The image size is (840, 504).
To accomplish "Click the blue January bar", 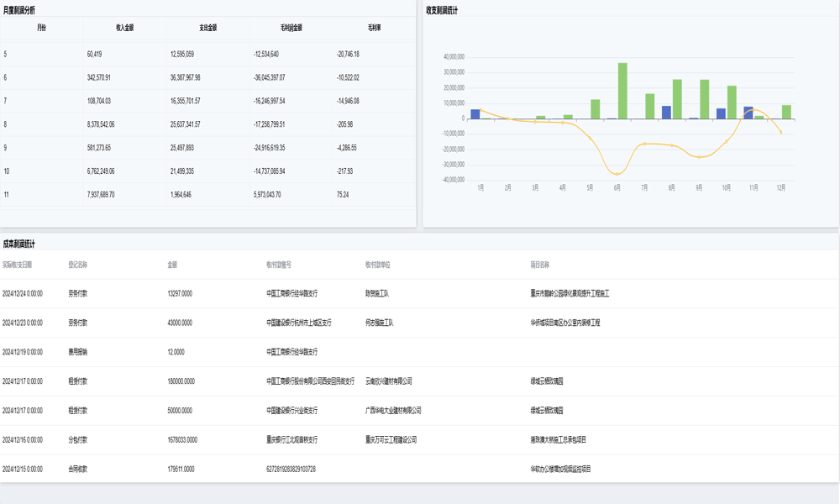I will 475,114.
